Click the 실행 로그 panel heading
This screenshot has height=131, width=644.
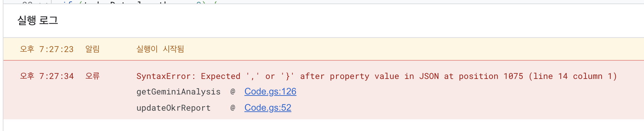(x=38, y=21)
